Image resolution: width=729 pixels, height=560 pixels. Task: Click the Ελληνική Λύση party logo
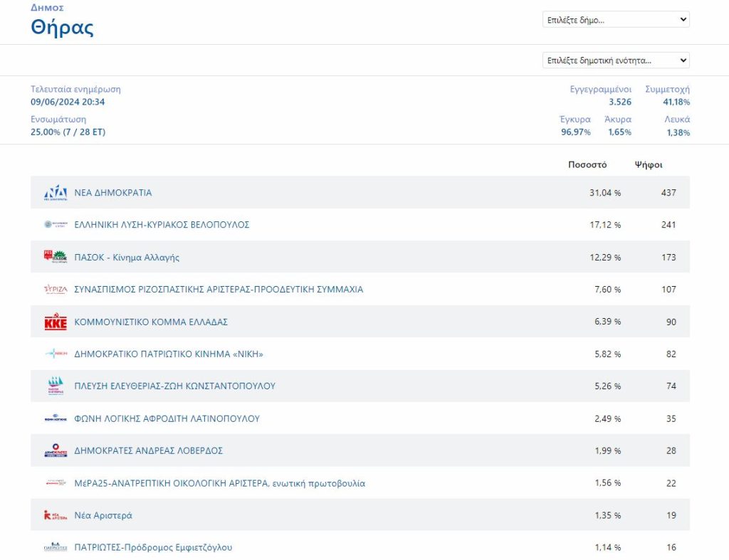tap(56, 224)
